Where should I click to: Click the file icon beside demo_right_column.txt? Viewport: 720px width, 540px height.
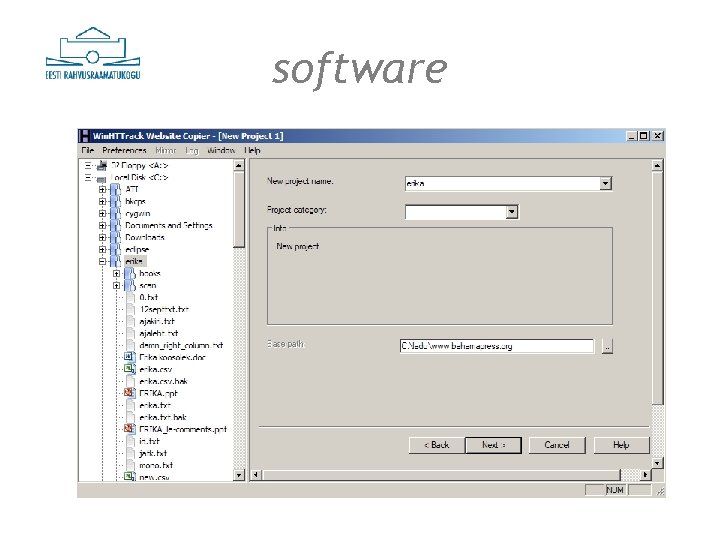[130, 345]
